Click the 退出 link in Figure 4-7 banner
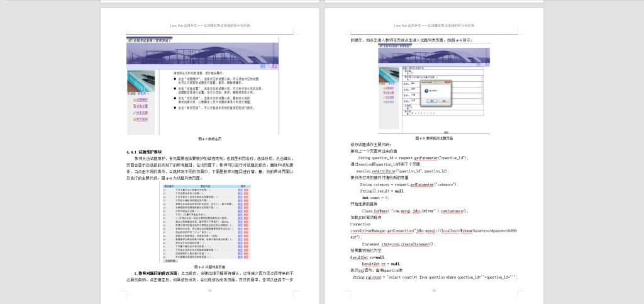This screenshot has width=644, height=304. point(274,66)
